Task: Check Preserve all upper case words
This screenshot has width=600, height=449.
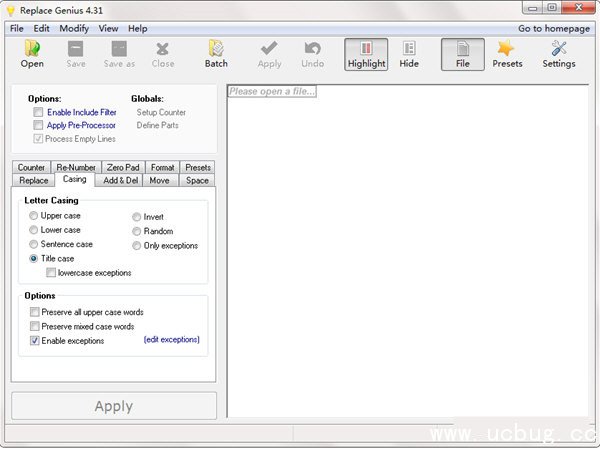Action: pyautogui.click(x=35, y=313)
